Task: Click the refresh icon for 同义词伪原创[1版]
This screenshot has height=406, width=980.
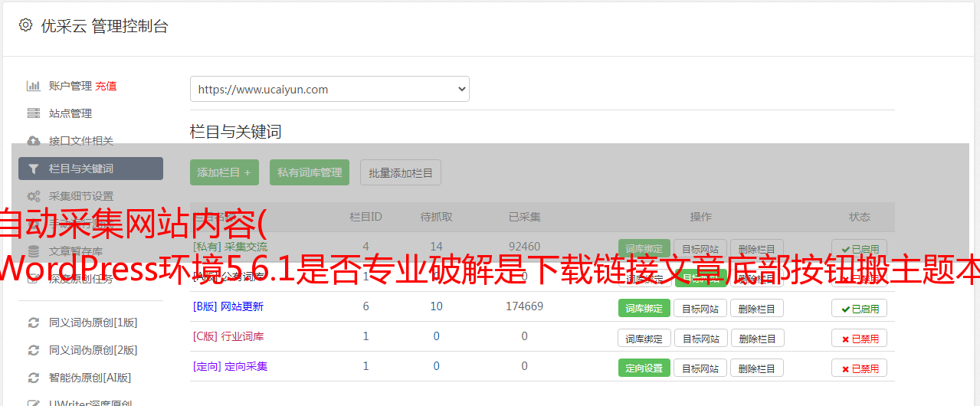Action: [34, 323]
